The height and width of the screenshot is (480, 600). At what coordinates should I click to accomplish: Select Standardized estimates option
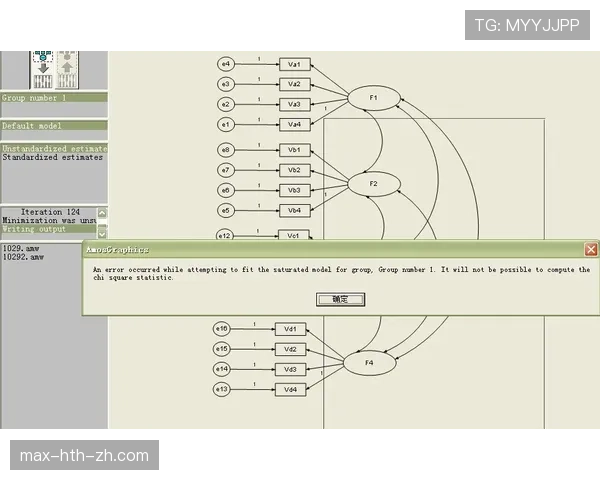point(53,157)
